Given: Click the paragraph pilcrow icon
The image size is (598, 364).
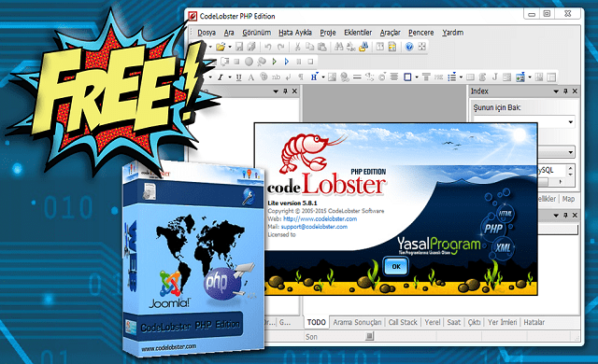Looking at the screenshot, I should (301, 77).
